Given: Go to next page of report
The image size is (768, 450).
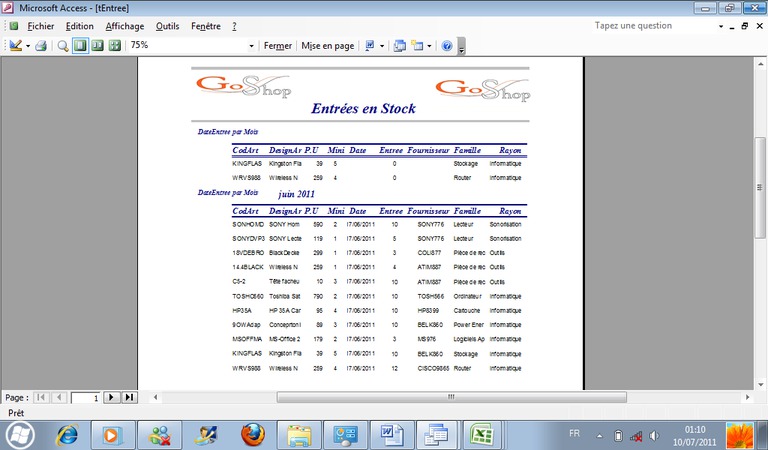Looking at the screenshot, I should (x=111, y=398).
